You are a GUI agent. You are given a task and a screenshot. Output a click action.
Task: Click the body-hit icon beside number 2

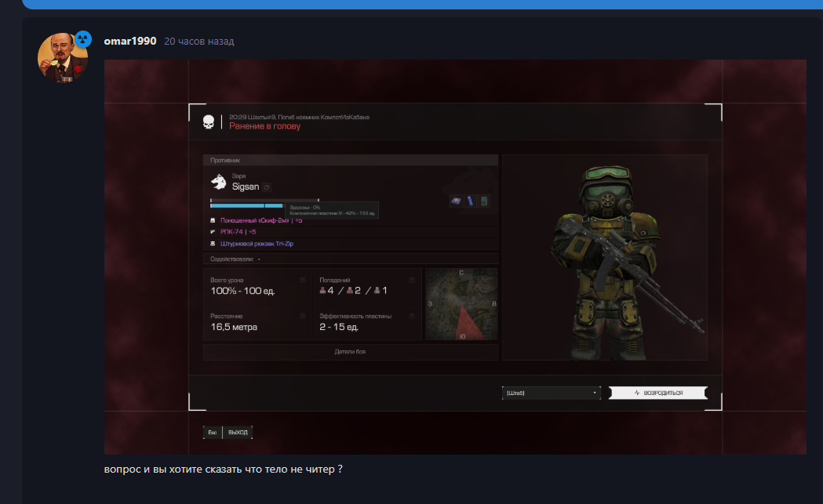350,291
